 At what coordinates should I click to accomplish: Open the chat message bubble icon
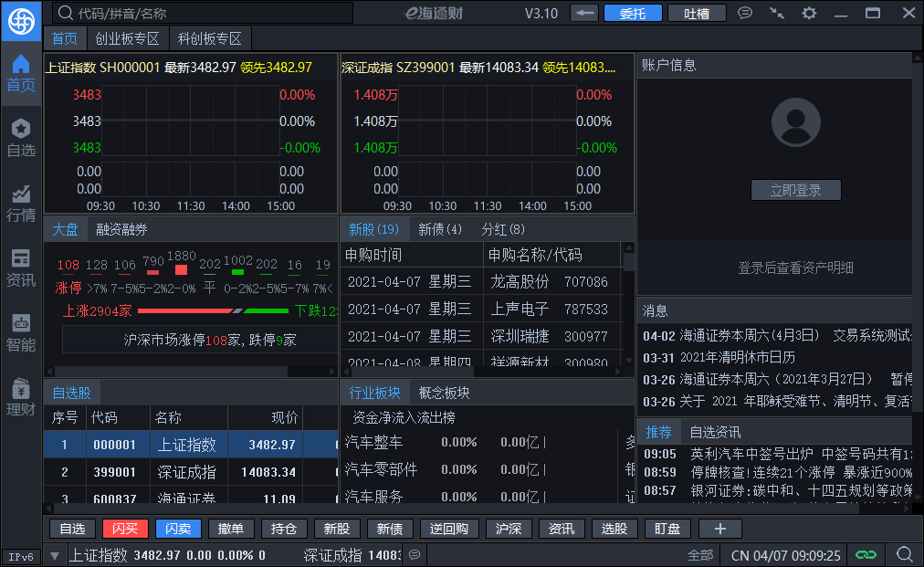745,13
